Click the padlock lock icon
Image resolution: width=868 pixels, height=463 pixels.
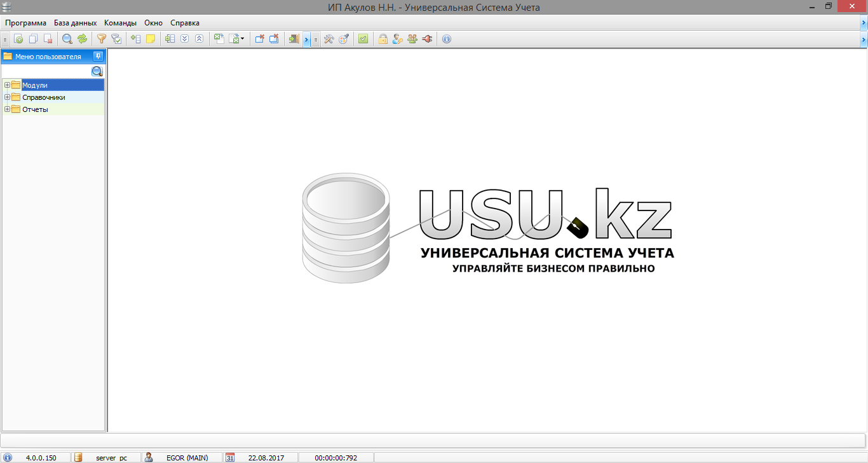tap(383, 39)
